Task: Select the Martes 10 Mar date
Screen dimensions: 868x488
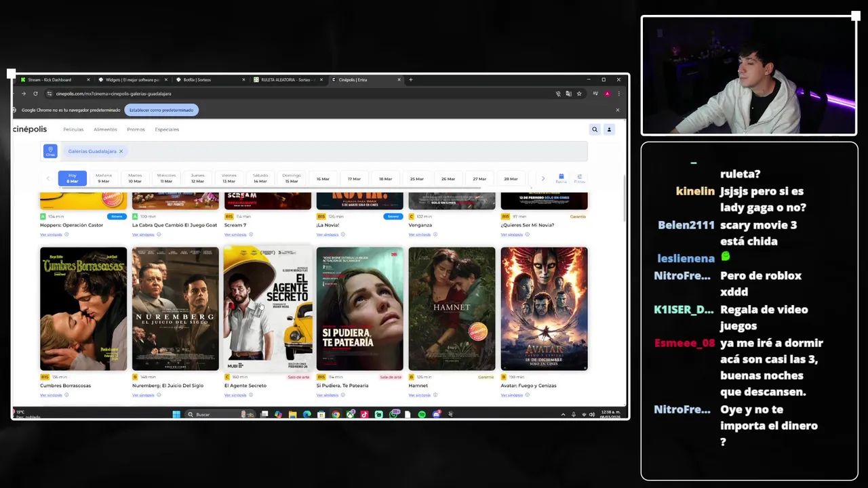Action: (135, 178)
